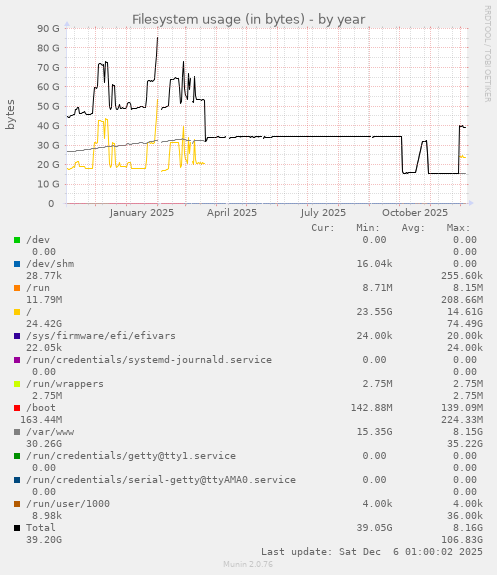Image resolution: width=497 pixels, height=575 pixels.
Task: Click the Avg: column header
Action: click(413, 228)
